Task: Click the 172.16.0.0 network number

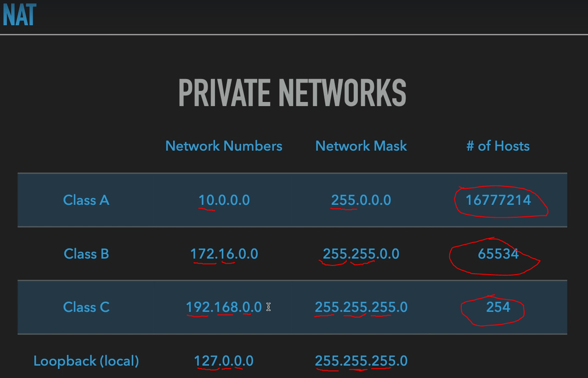Action: (224, 254)
